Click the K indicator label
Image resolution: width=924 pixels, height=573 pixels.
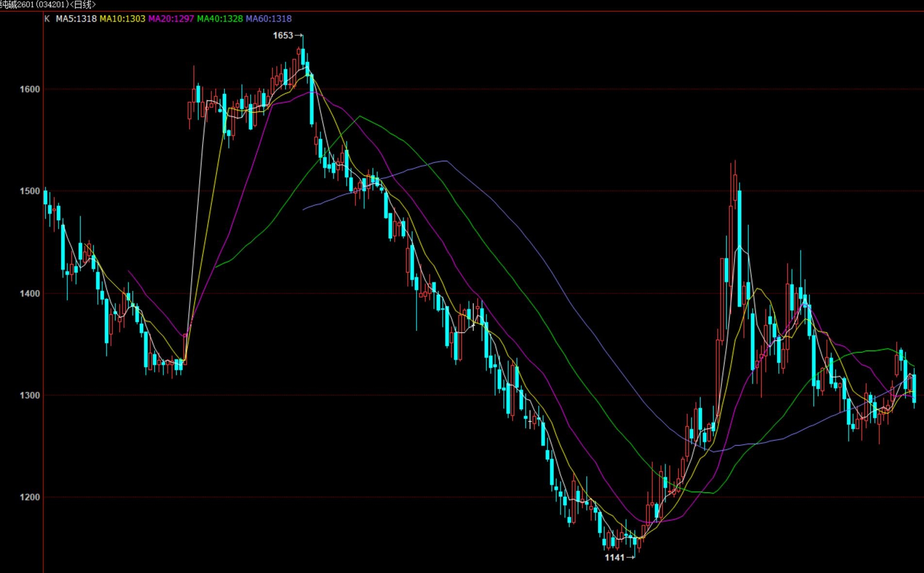47,19
